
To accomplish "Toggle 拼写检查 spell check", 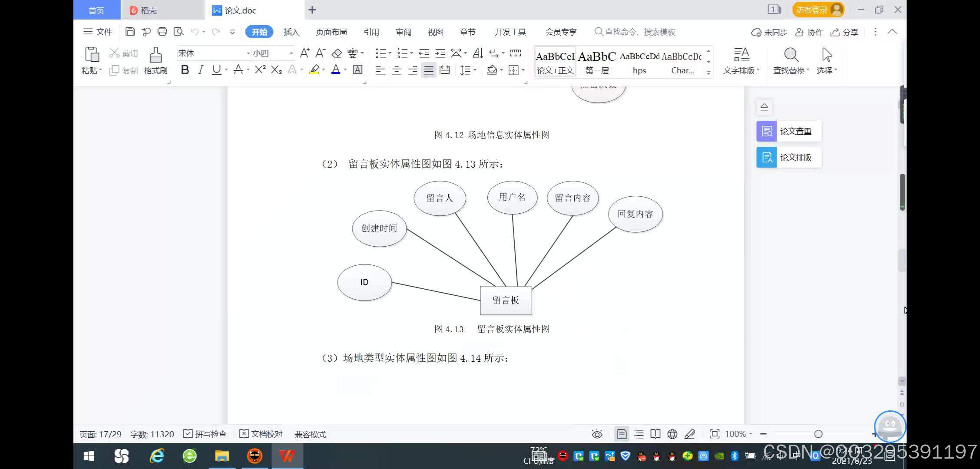I will point(205,434).
